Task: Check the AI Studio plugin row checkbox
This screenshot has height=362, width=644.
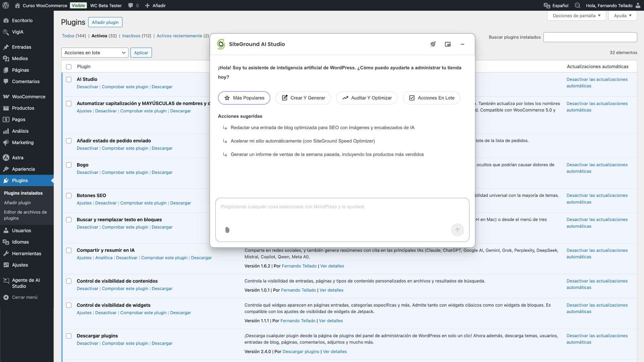Action: pos(69,79)
